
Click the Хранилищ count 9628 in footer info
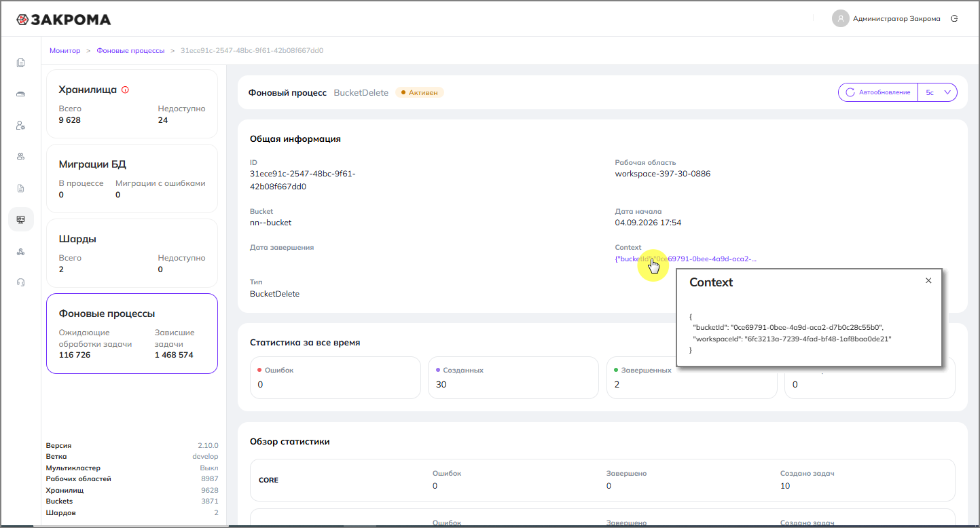[x=210, y=490]
